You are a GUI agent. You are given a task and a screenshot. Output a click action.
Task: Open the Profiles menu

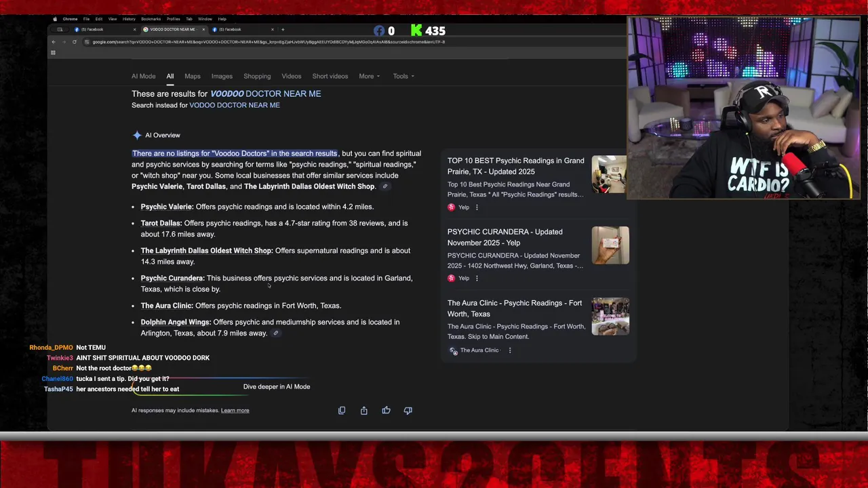174,19
